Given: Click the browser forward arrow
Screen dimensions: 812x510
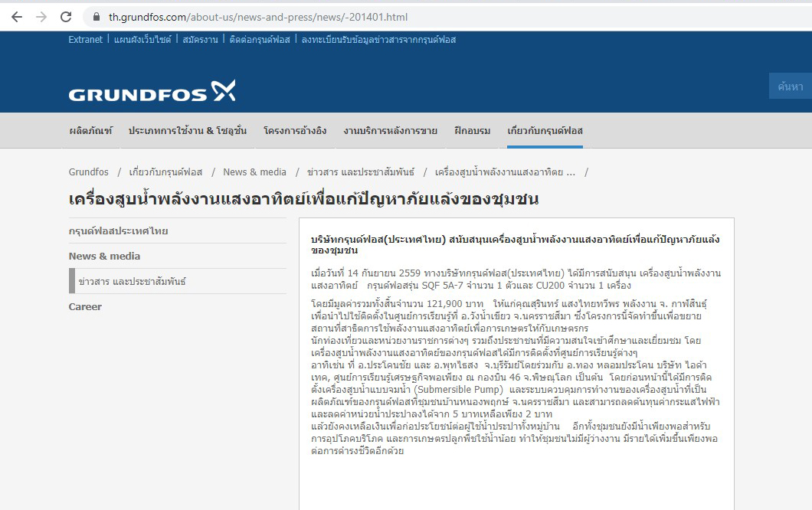Looking at the screenshot, I should click(x=41, y=17).
